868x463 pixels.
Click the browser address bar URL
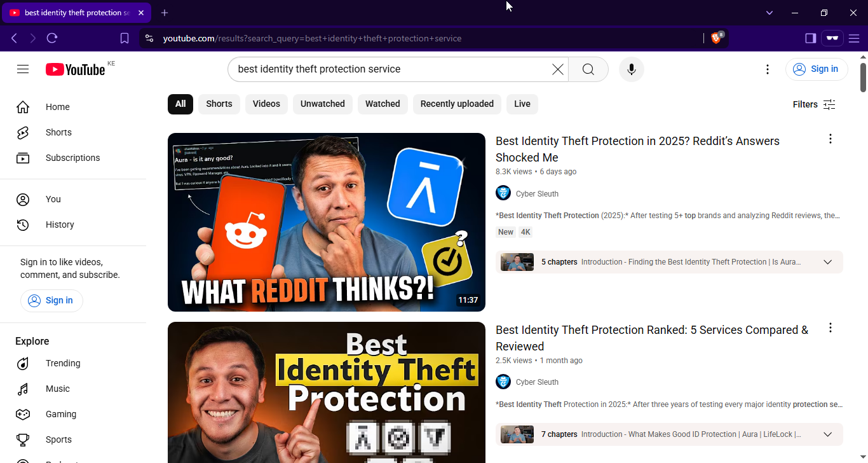(312, 38)
